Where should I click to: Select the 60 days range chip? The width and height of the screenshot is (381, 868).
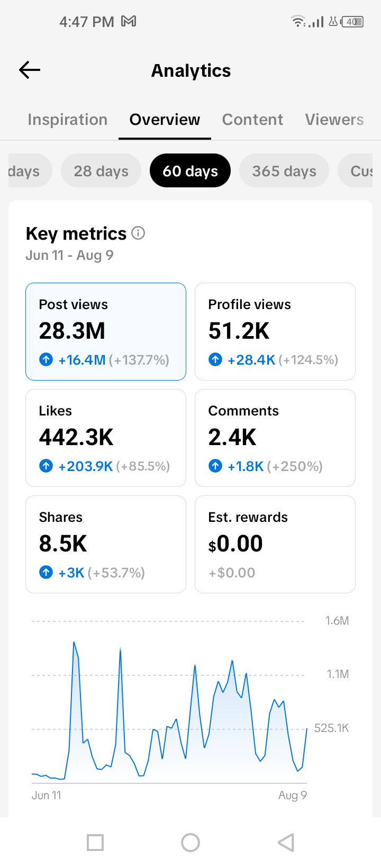pyautogui.click(x=190, y=171)
